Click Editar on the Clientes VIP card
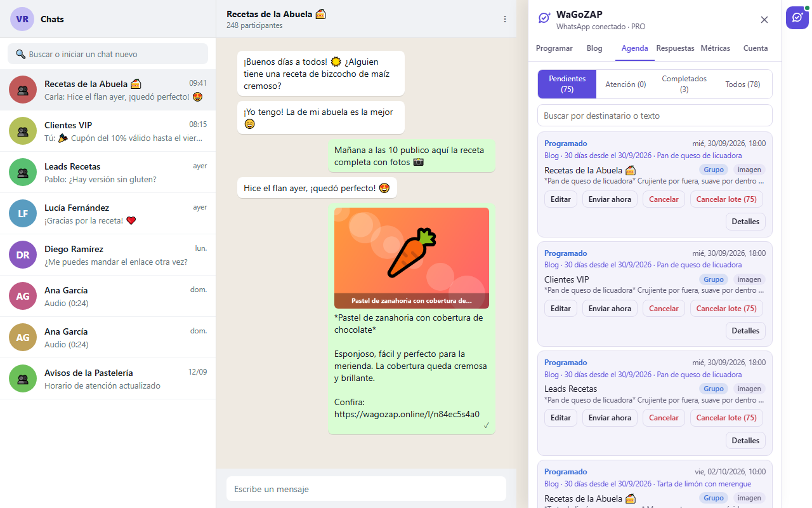 pyautogui.click(x=561, y=309)
